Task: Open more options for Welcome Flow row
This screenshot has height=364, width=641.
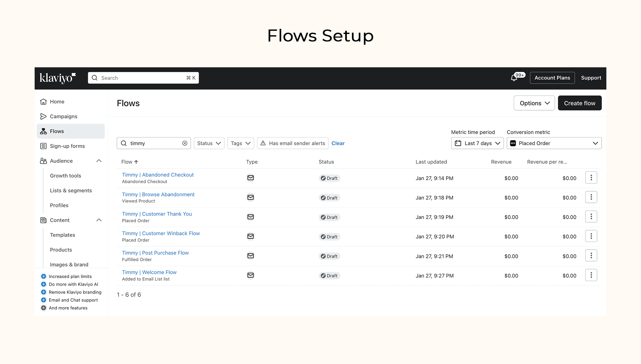Action: [x=591, y=275]
